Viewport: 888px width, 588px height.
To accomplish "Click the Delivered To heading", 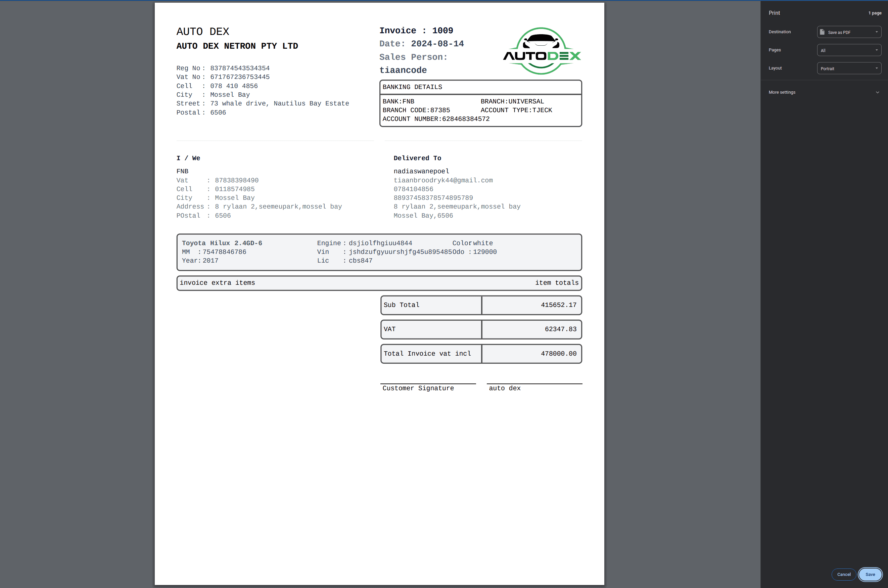I will point(417,158).
